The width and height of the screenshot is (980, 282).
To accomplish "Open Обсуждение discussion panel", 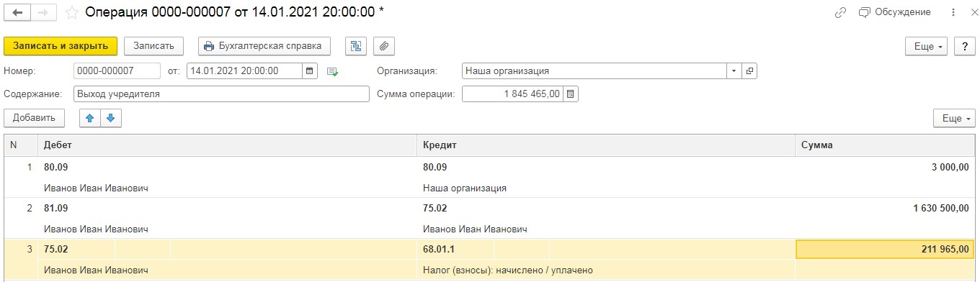I will click(894, 12).
